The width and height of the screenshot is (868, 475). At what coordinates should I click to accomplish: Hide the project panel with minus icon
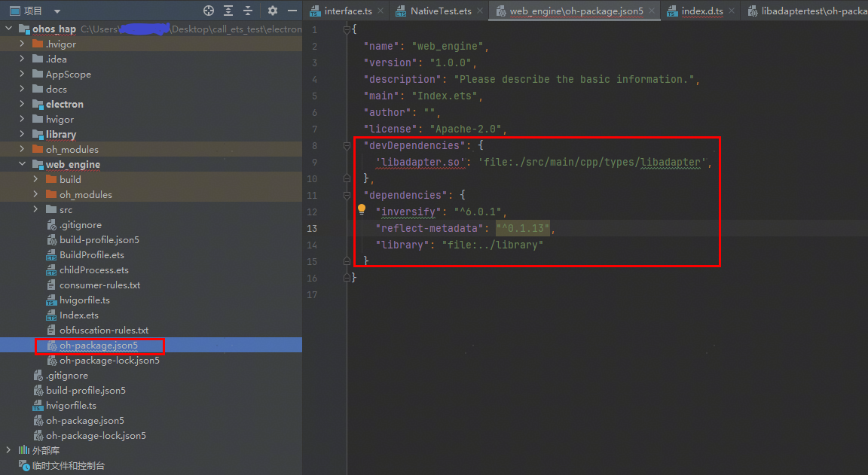[292, 11]
